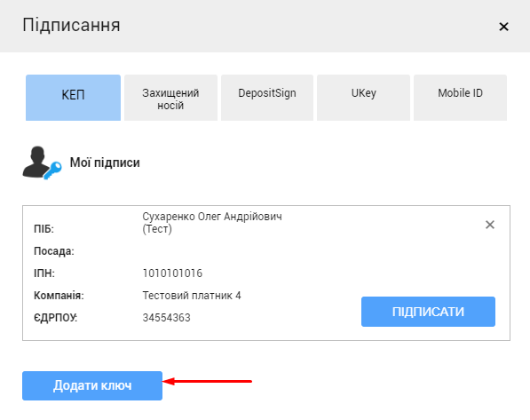Switch to Захищений носій tab
The height and width of the screenshot is (420, 530).
point(170,98)
